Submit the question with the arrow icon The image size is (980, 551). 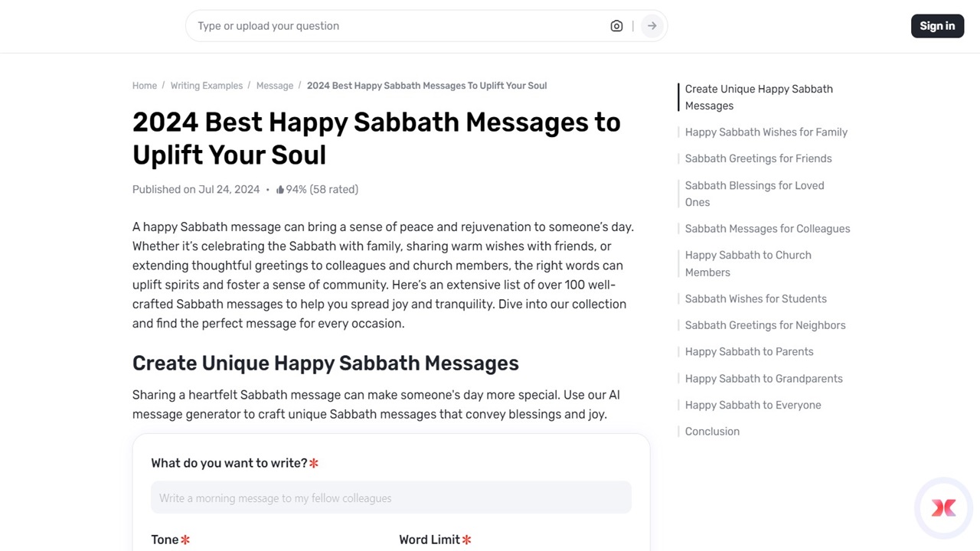click(x=652, y=25)
